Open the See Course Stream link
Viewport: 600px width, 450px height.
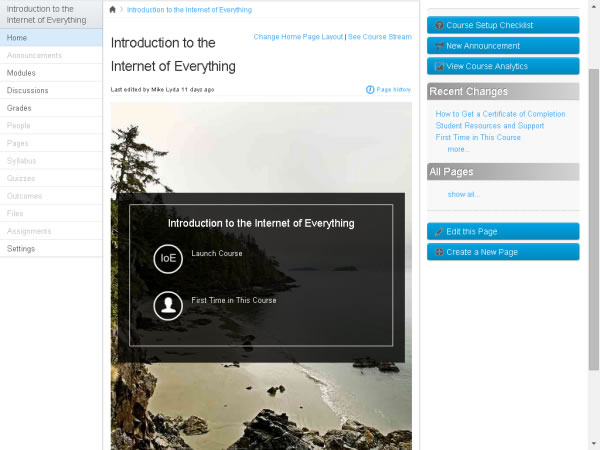[379, 36]
